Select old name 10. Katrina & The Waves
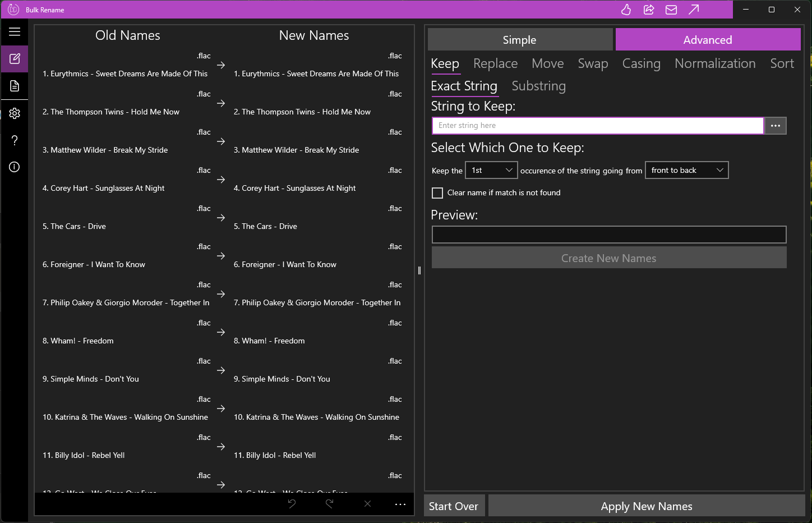This screenshot has width=812, height=523. coord(125,417)
